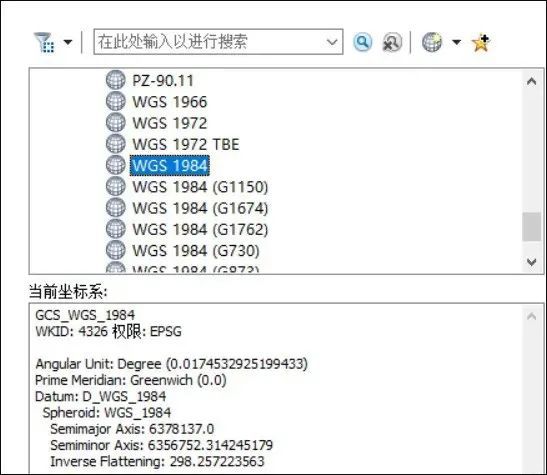The image size is (547, 475).
Task: Click the Datum: D_WGS_1984 line
Action: (100, 397)
